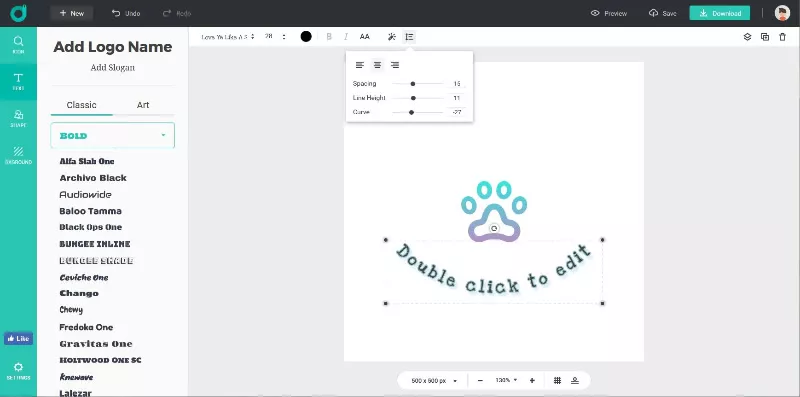Open the user avatar menu
The width and height of the screenshot is (800, 397).
coord(782,13)
